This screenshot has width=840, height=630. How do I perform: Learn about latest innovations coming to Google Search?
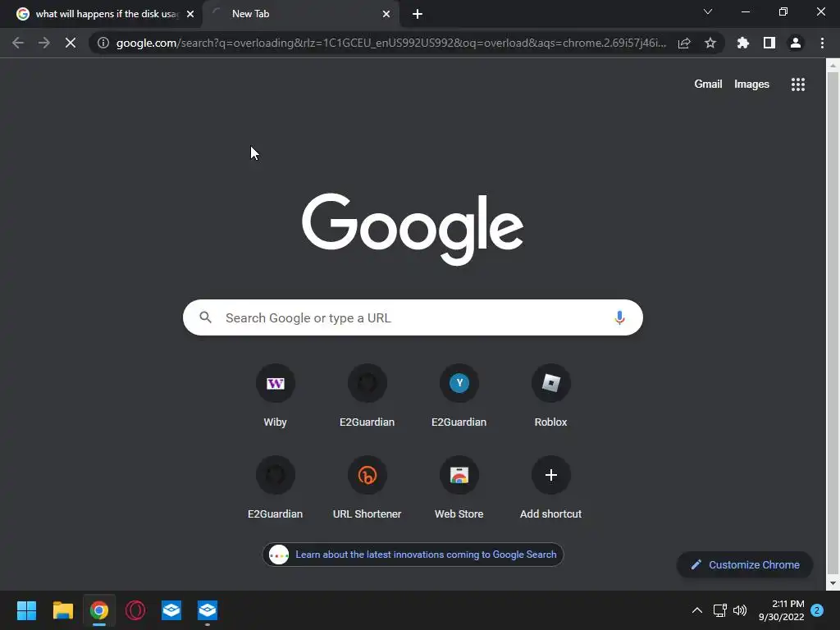coord(413,555)
